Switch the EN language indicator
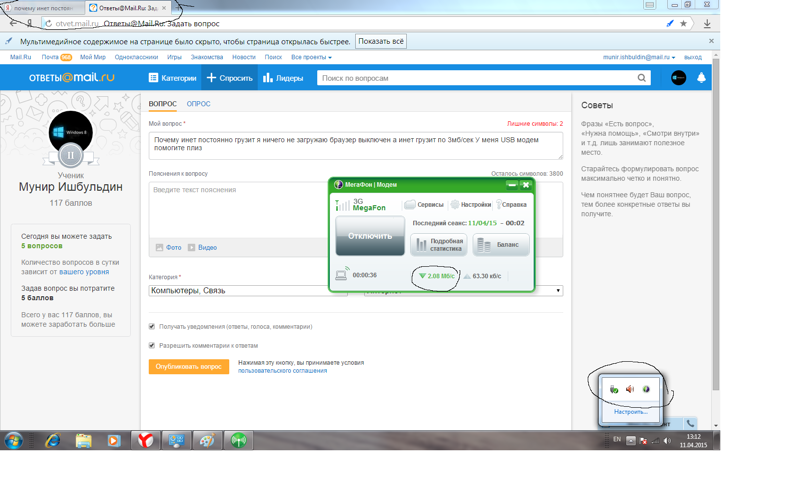Screen dimensions: 800x500 (x=617, y=439)
